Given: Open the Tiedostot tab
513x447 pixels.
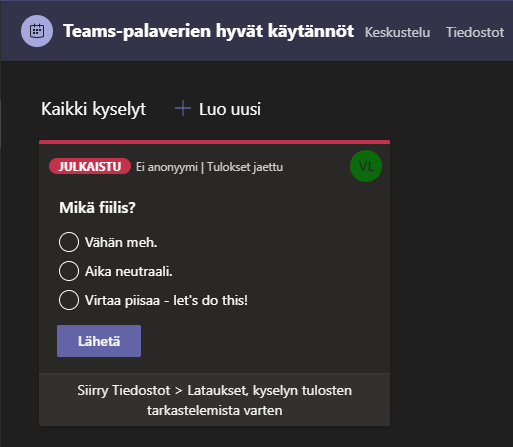Looking at the screenshot, I should (x=475, y=32).
